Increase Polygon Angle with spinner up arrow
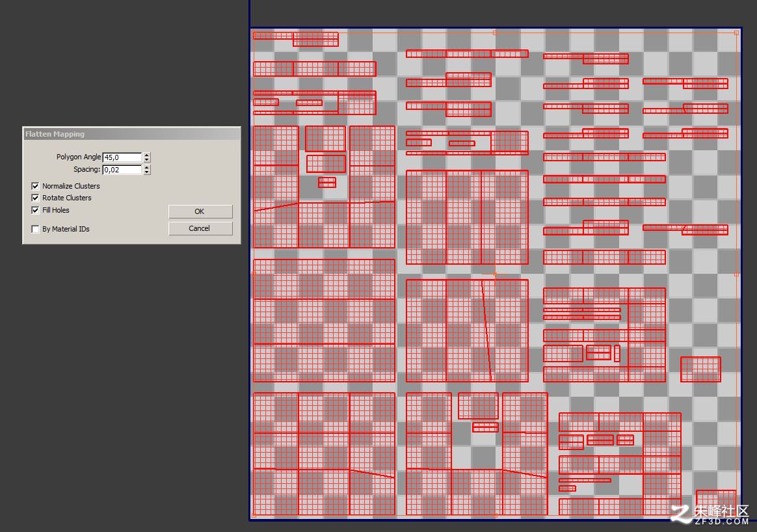Screen dimensions: 757x532 coord(147,155)
